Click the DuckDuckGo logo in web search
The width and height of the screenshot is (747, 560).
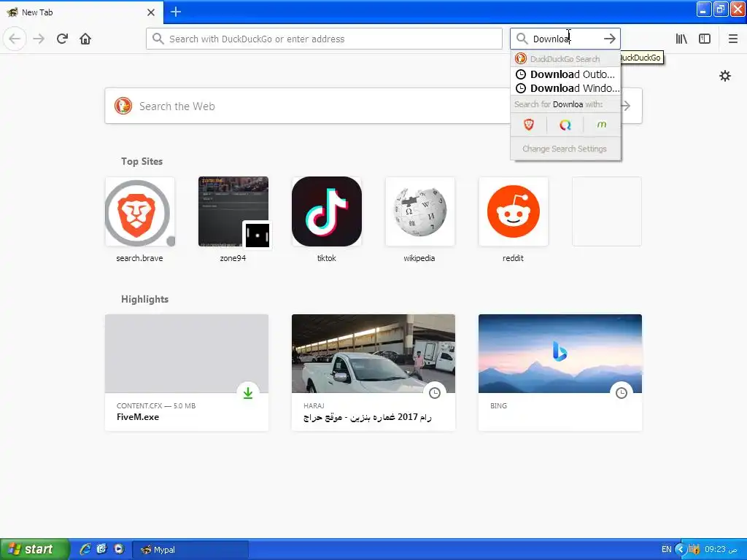click(x=123, y=106)
